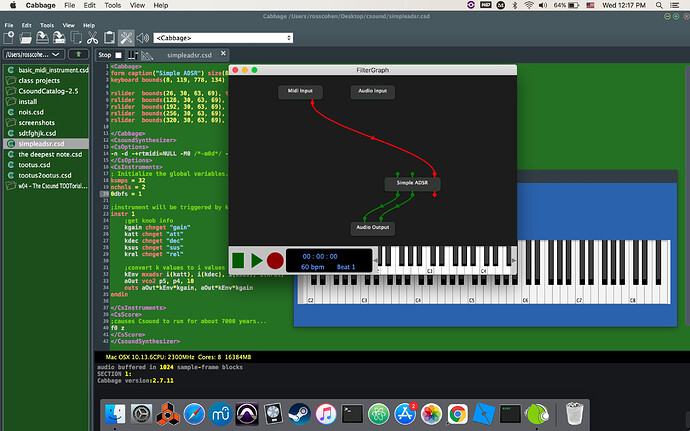Select the deepest note.csd file
Screen dimensions: 690x431
click(46, 154)
